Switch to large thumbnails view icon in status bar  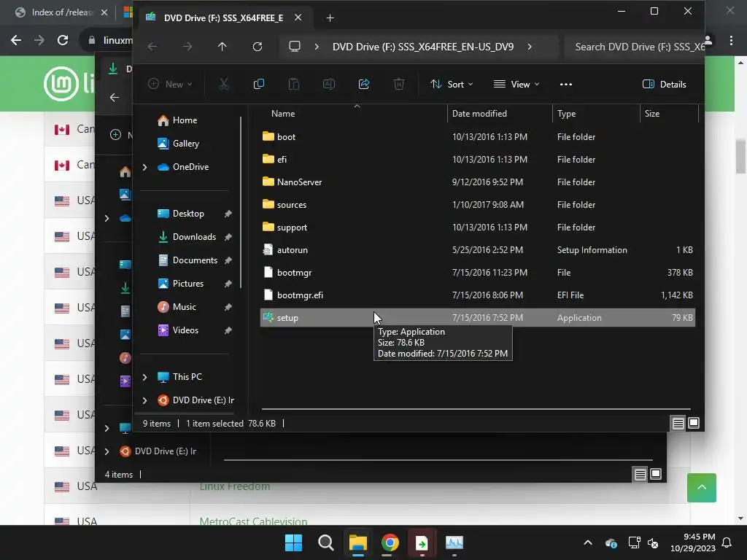click(x=694, y=423)
